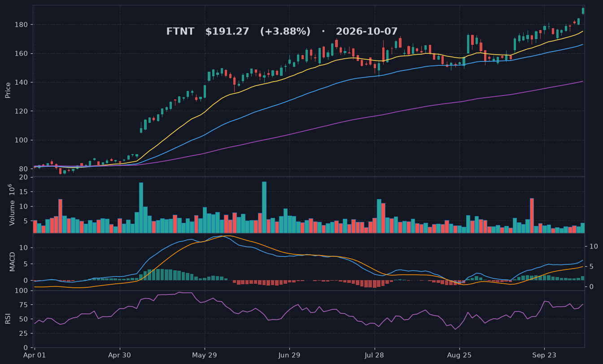Screen dimensions: 603x364
Task: Click the FTNT ticker symbol in title
Action: (x=180, y=32)
